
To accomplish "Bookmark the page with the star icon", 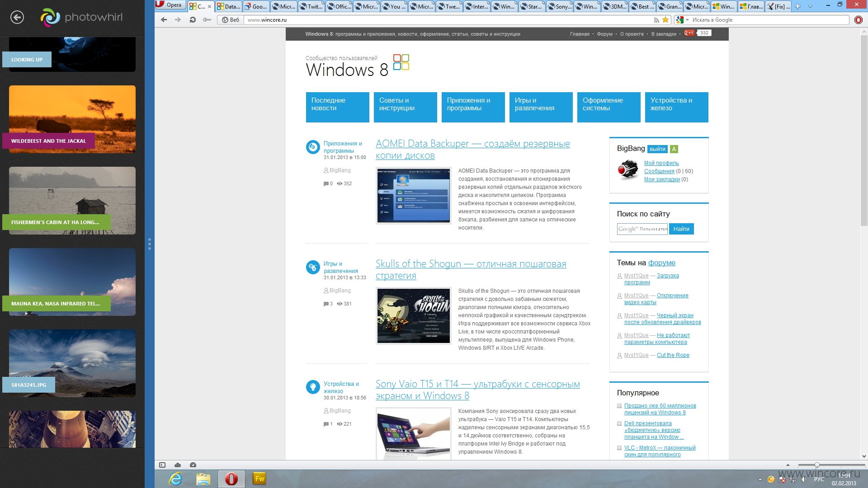I will pos(665,20).
